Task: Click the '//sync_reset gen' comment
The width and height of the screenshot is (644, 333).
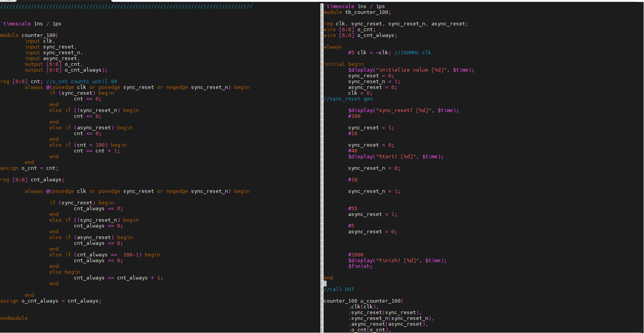Action: [x=348, y=99]
